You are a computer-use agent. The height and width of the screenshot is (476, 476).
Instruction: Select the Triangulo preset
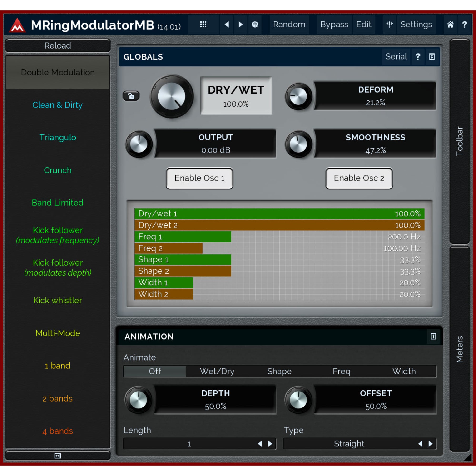[57, 137]
